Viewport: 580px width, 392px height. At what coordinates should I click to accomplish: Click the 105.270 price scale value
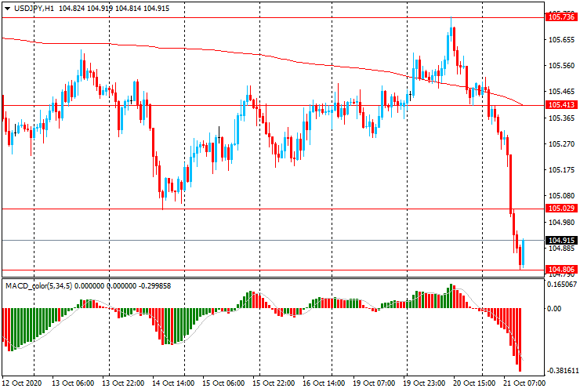coord(561,144)
